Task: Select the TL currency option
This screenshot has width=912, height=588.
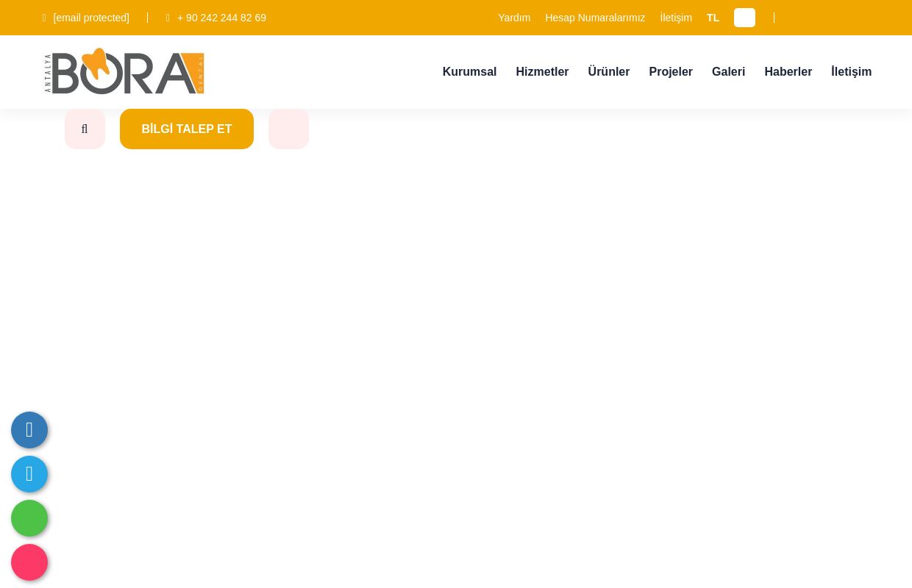Action: (x=713, y=18)
